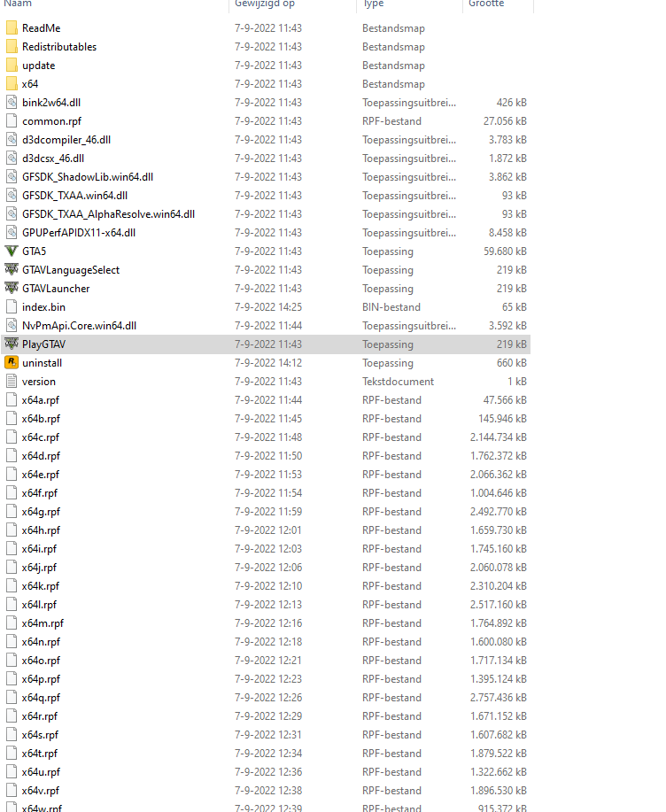666x812 pixels.
Task: Click the GPUPerfAPIDX11-x64.dll icon
Action: pos(12,233)
